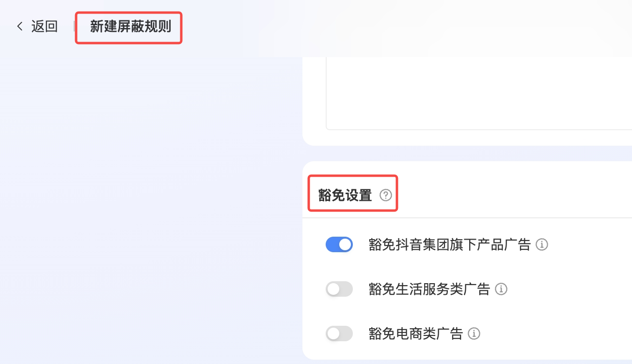Click the 返回 back link
Image resolution: width=632 pixels, height=364 pixels.
[x=44, y=26]
